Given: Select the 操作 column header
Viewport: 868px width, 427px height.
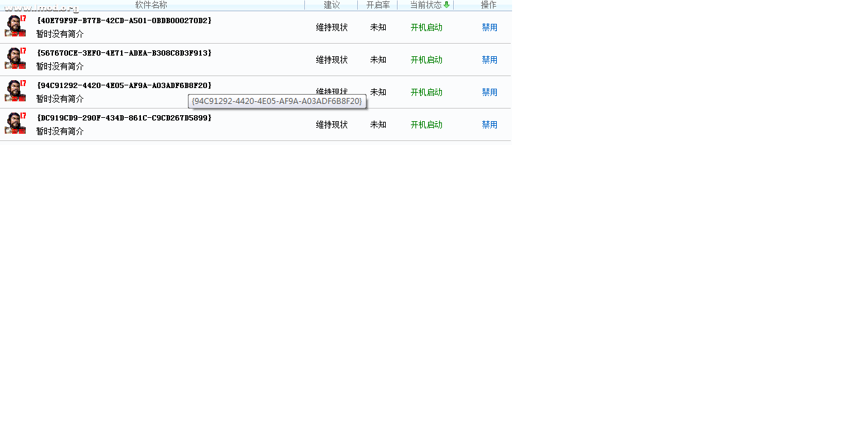Looking at the screenshot, I should (x=488, y=5).
